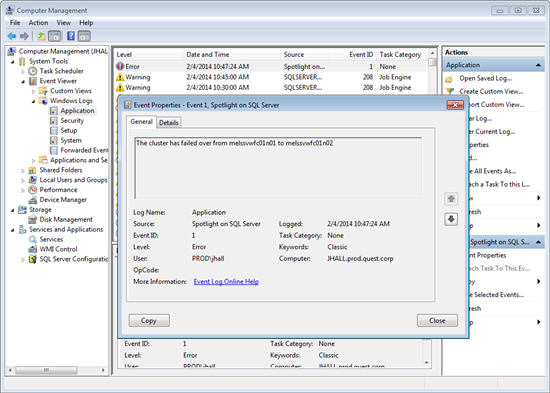Click the event description text box

[x=278, y=168]
